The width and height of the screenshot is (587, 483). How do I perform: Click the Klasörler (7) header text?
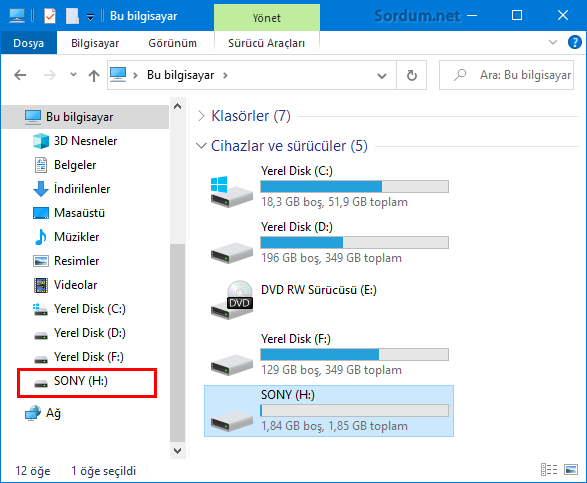(x=251, y=116)
